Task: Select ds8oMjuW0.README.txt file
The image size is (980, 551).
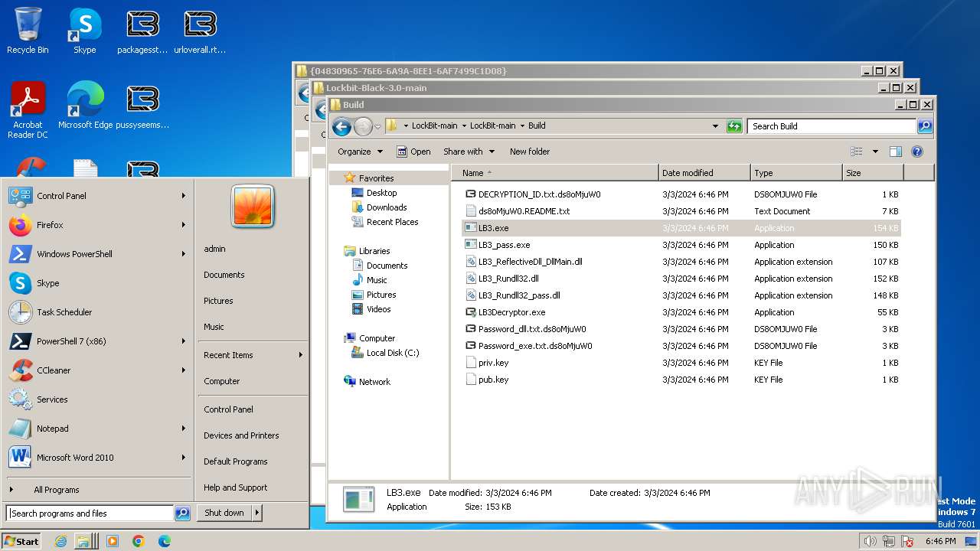Action: pos(518,211)
